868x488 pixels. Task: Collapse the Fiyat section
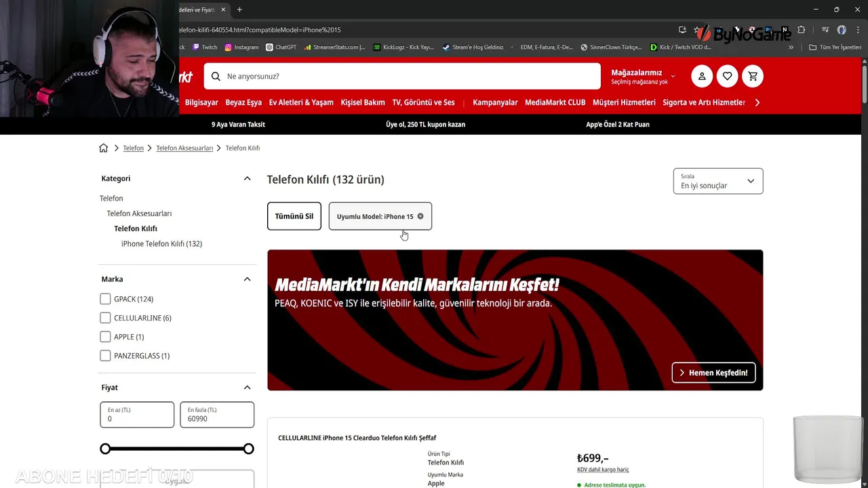pos(247,388)
